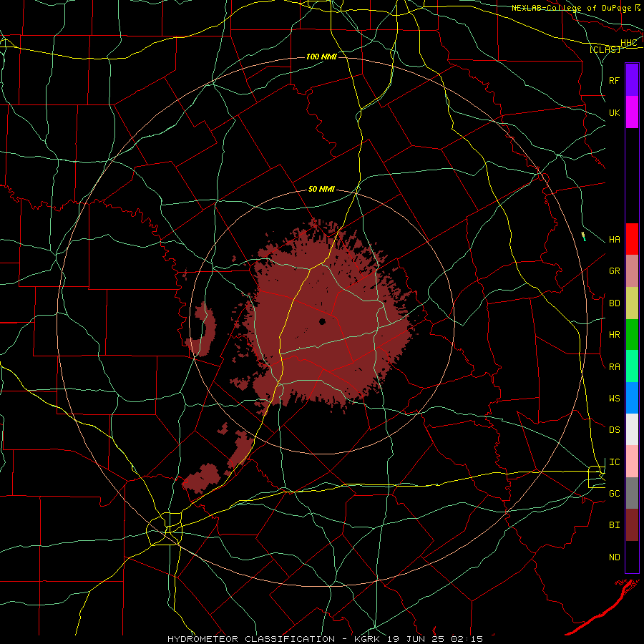Click the BI dark red legend swatch

pos(632,525)
